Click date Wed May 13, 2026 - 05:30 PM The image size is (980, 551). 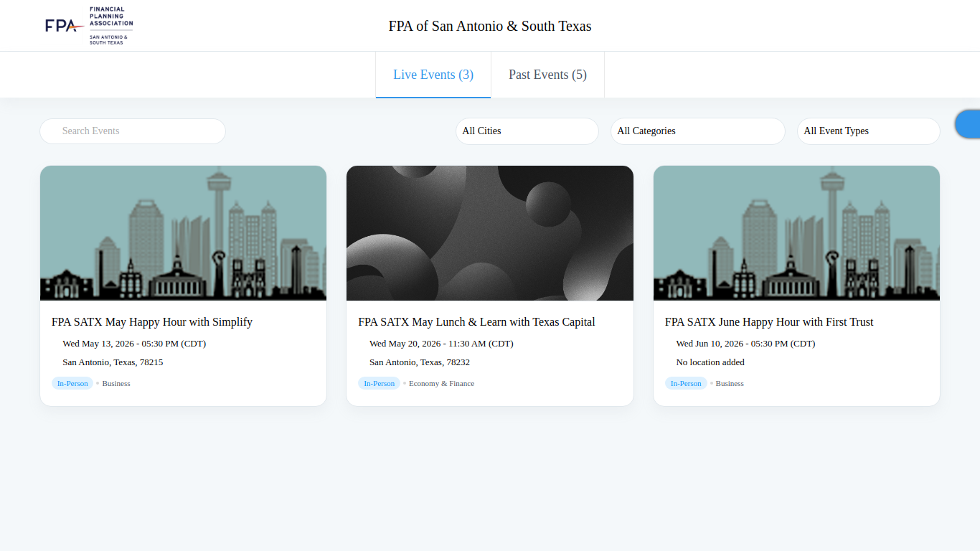[134, 344]
